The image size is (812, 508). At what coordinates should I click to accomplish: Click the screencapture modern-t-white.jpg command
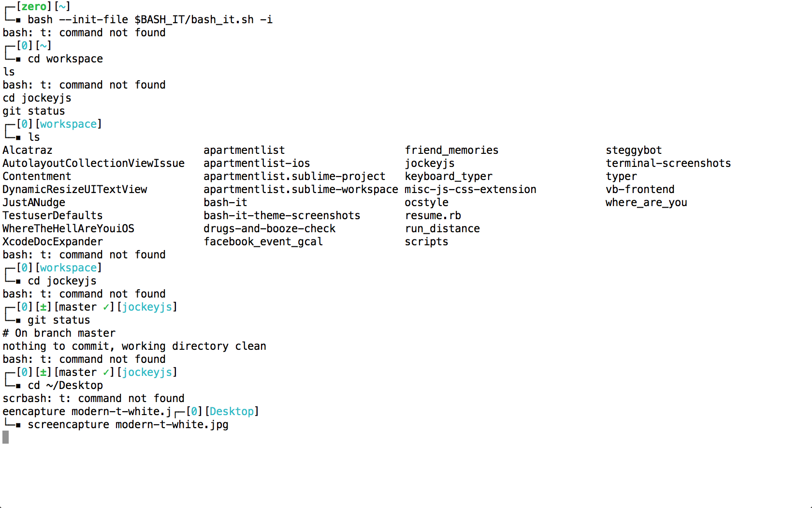pos(128,424)
